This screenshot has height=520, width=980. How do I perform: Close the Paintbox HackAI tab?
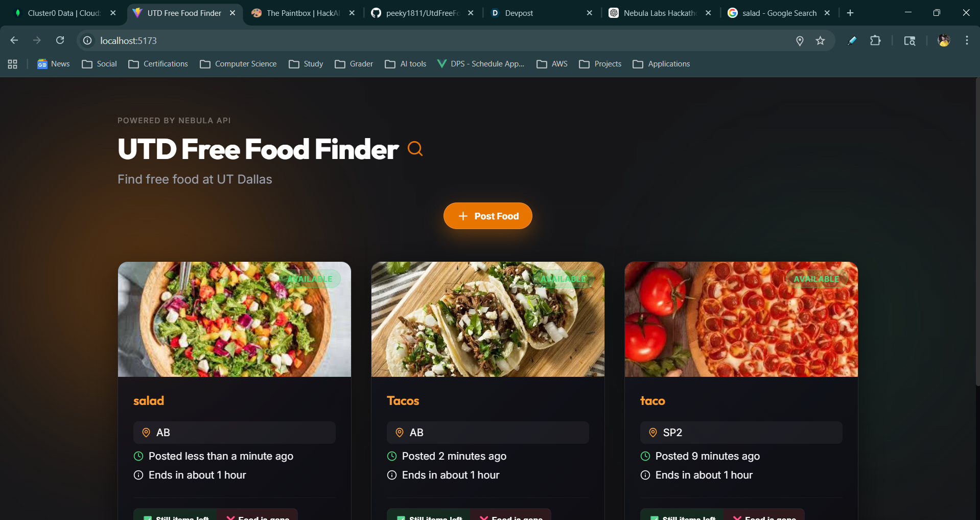[x=352, y=13]
